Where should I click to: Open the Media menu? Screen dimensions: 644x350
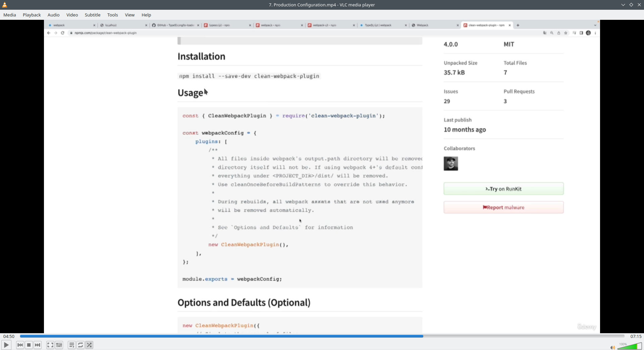(x=10, y=15)
